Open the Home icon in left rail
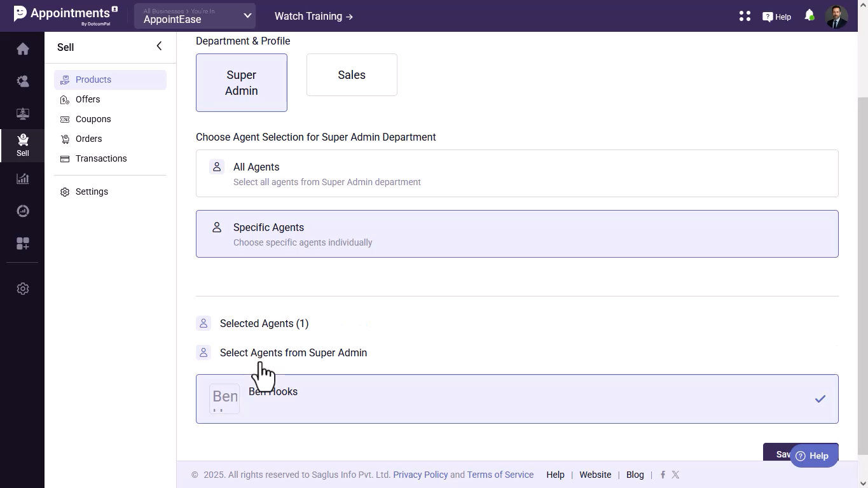 coord(23,49)
